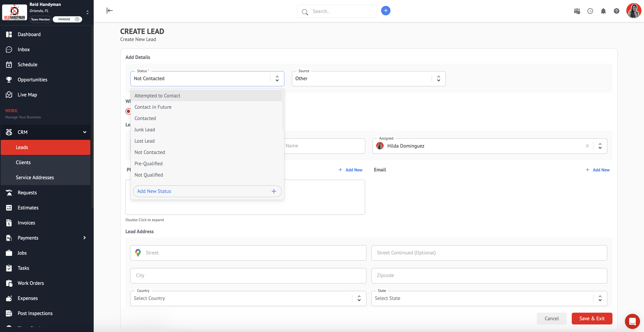Expand the Payments sidebar submenu
This screenshot has height=332, width=644.
tap(85, 238)
